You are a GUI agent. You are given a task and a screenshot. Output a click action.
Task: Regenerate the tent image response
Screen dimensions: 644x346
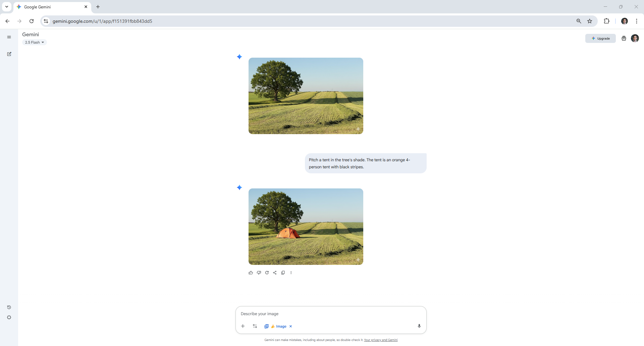click(x=267, y=273)
